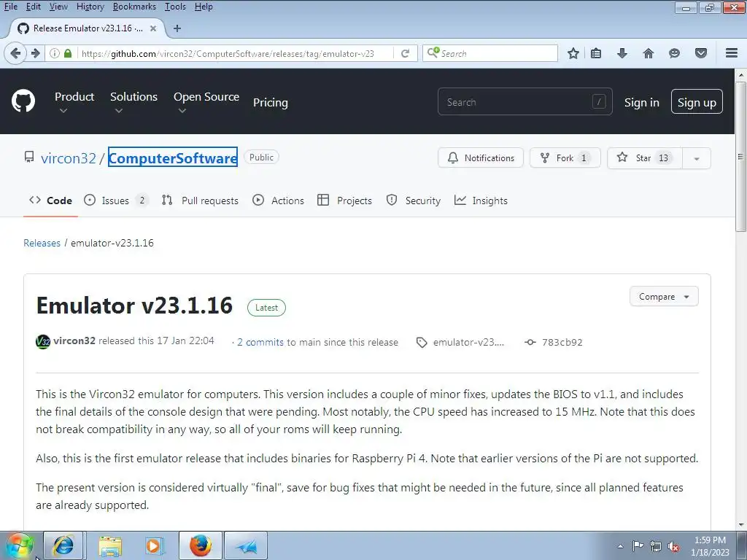Click the Sign in link
This screenshot has height=560, width=747.
[x=642, y=102]
